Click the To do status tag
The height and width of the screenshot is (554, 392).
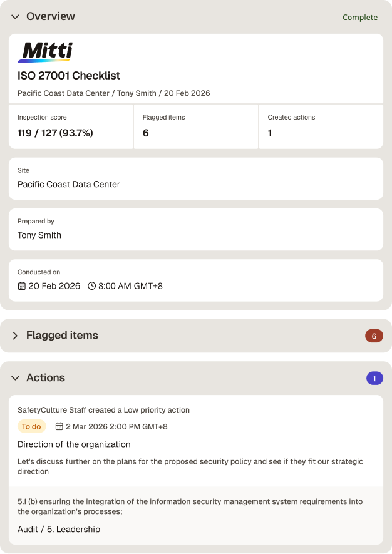click(x=31, y=426)
